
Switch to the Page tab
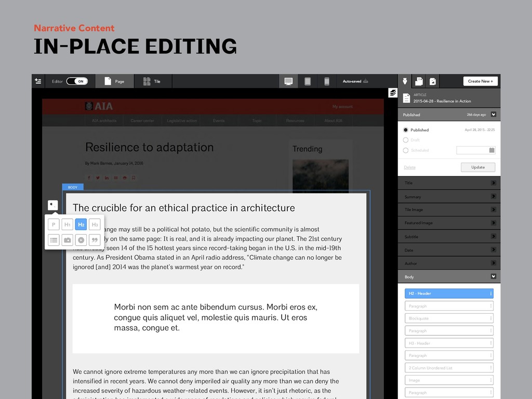(x=114, y=81)
